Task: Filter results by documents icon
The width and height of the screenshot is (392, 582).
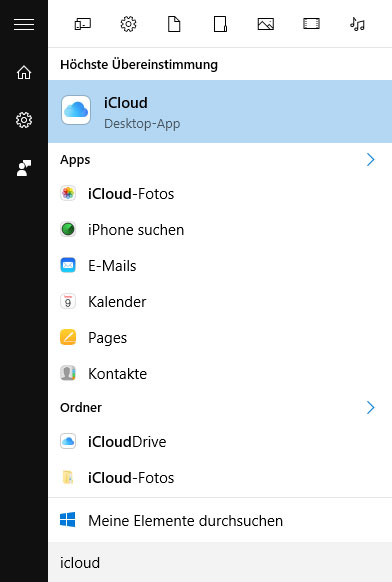Action: (174, 24)
